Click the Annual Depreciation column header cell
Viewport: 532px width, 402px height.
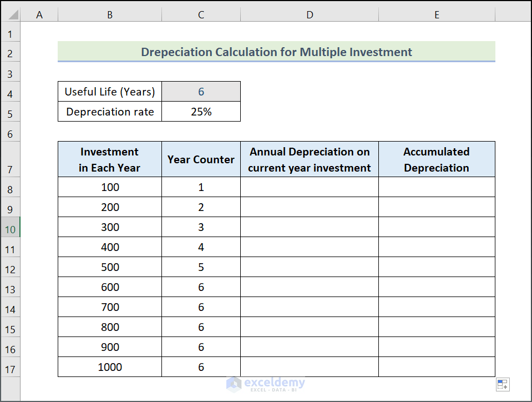309,159
